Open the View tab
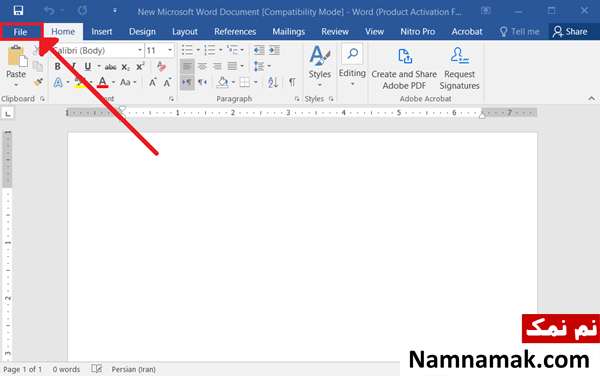The image size is (600, 376). (374, 32)
